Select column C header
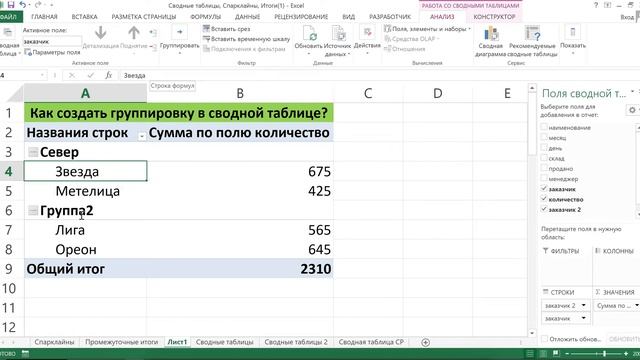The height and width of the screenshot is (360, 640). click(x=368, y=93)
